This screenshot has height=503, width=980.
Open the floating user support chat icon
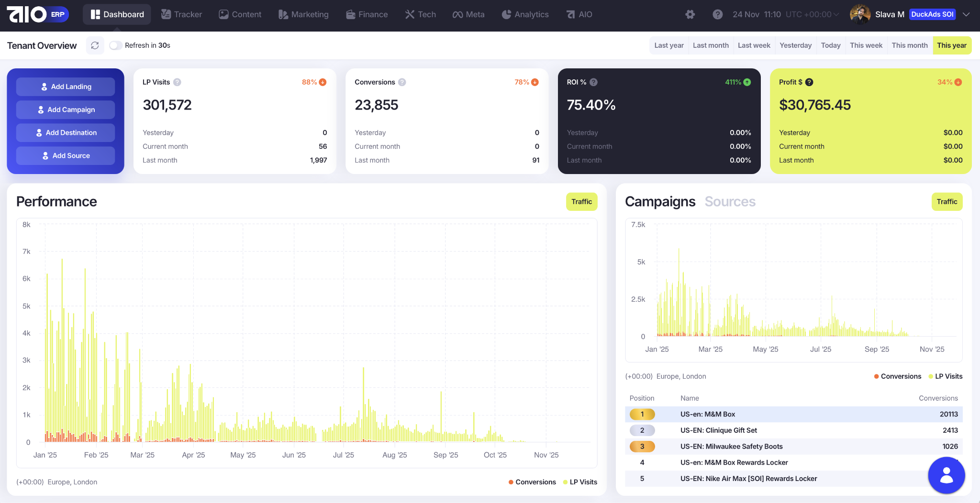coord(946,475)
